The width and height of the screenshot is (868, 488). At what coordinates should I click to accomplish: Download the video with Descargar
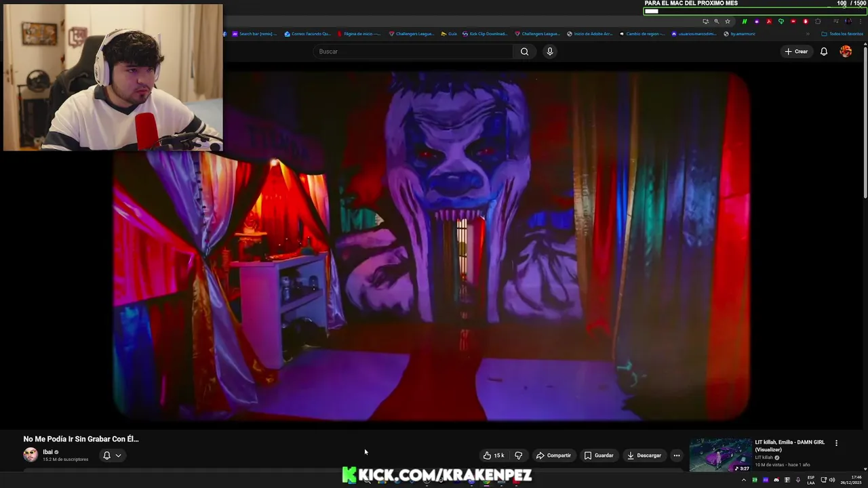[644, 455]
